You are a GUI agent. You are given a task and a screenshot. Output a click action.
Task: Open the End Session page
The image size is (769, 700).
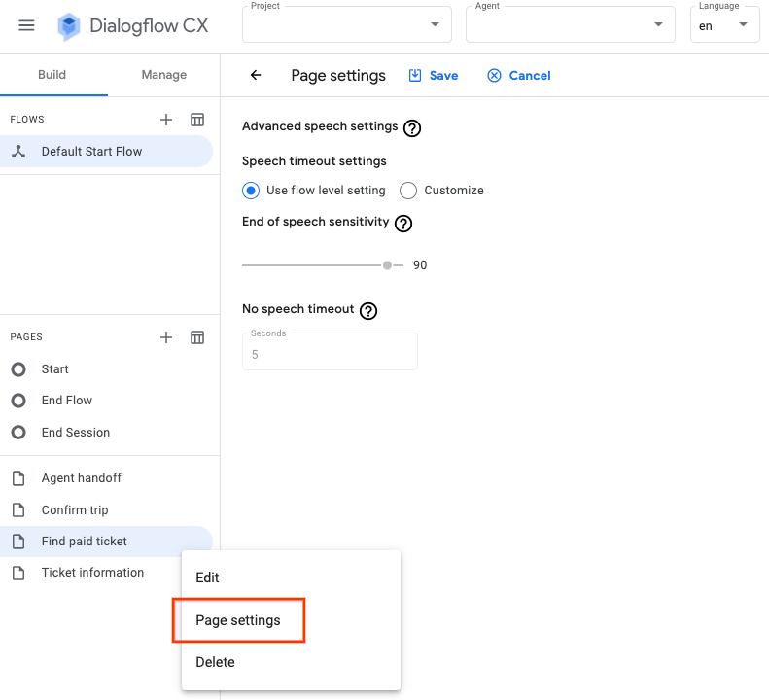(x=106, y=433)
